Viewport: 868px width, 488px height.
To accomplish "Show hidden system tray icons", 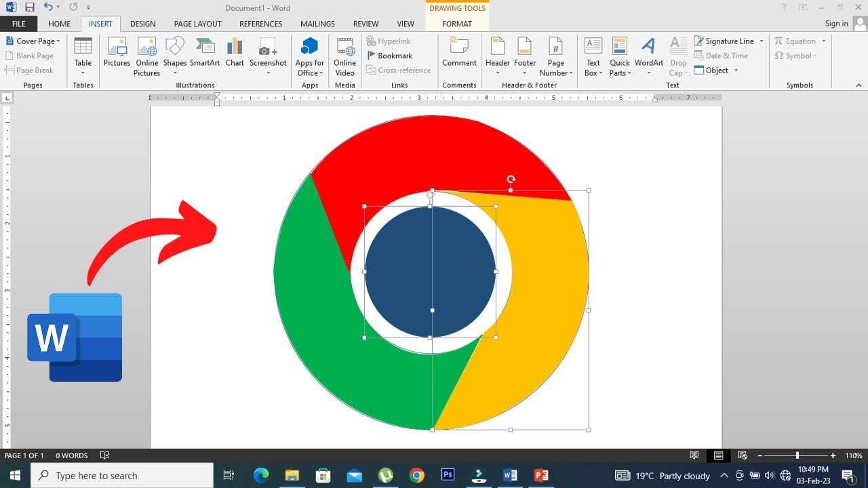I will click(724, 476).
